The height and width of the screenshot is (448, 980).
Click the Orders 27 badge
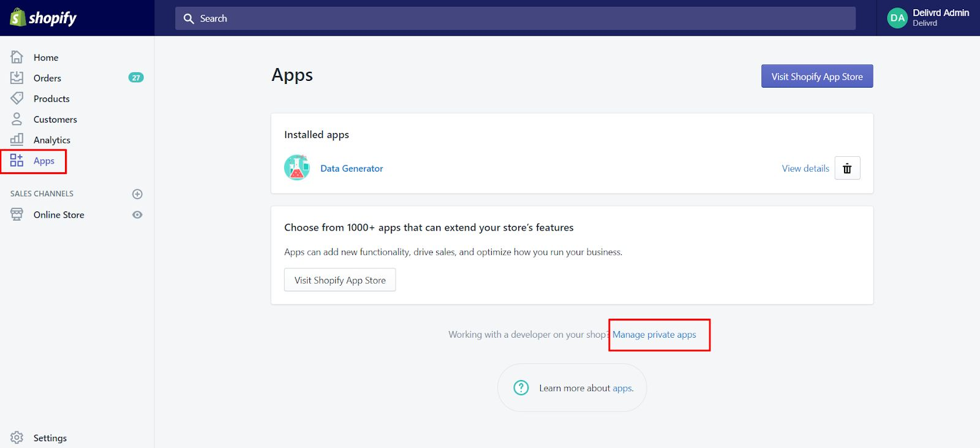coord(136,78)
